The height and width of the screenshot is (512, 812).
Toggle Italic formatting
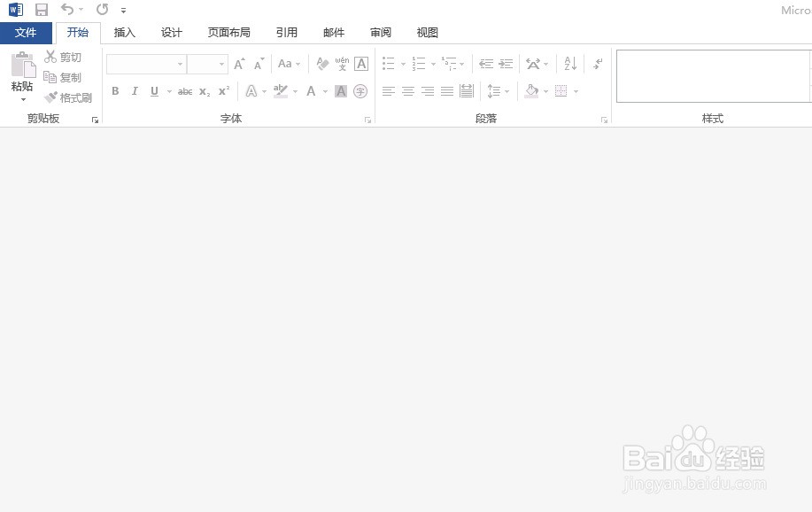[135, 91]
